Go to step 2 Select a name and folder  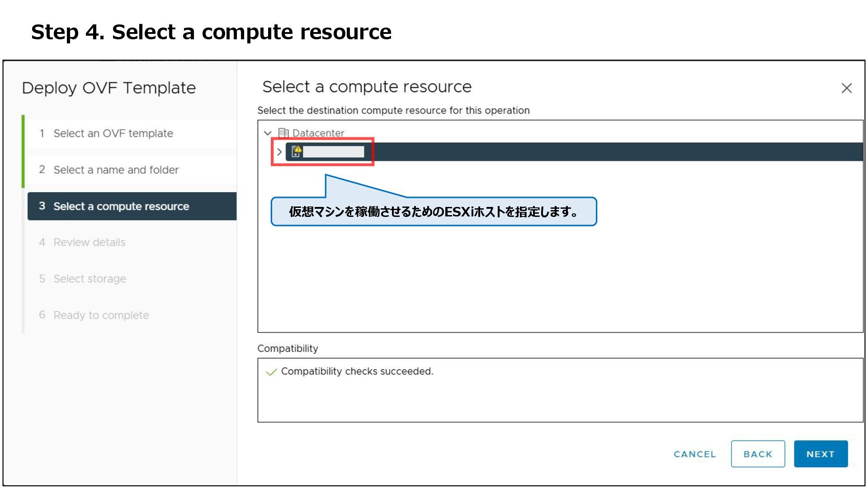(116, 170)
